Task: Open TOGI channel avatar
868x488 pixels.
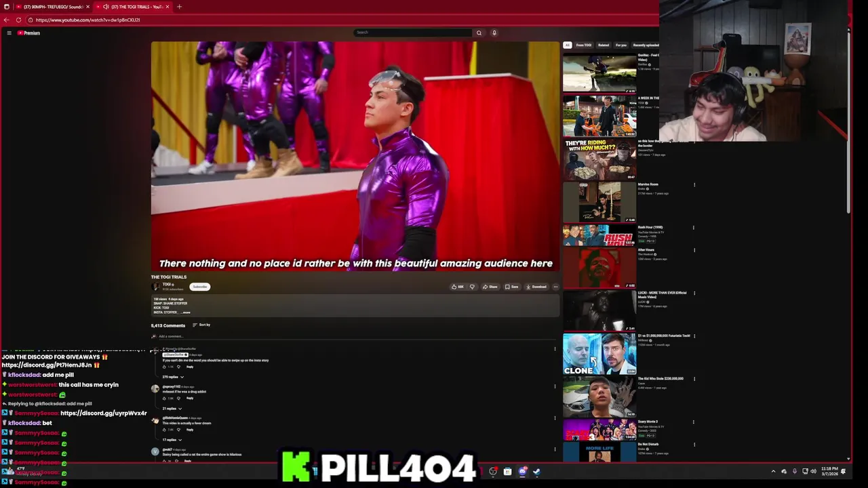Action: pos(156,287)
